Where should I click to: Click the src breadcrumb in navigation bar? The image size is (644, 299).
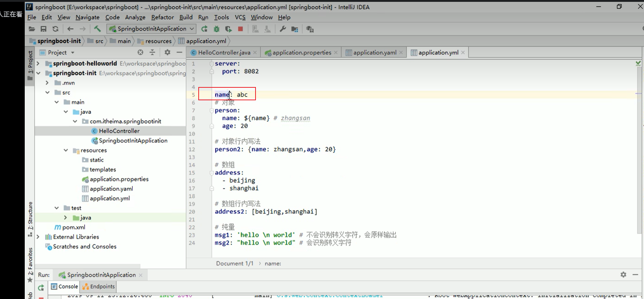pyautogui.click(x=95, y=41)
